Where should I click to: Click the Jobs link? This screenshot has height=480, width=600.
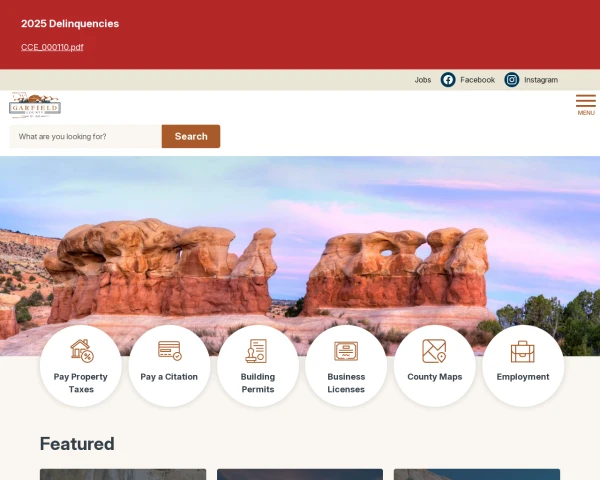[x=423, y=80]
